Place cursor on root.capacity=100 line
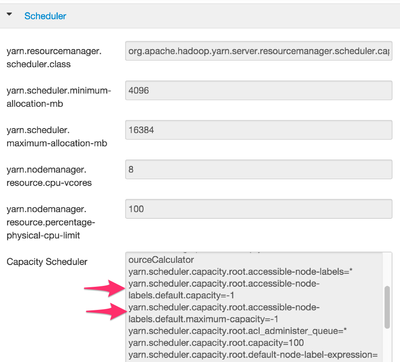The image size is (400, 362). [216, 343]
